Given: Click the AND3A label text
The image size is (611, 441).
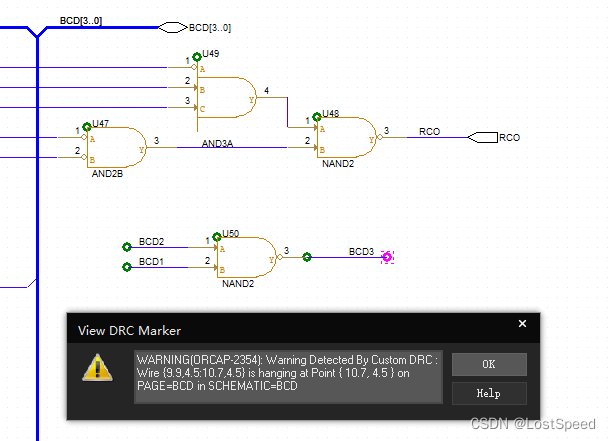Looking at the screenshot, I should point(217,144).
